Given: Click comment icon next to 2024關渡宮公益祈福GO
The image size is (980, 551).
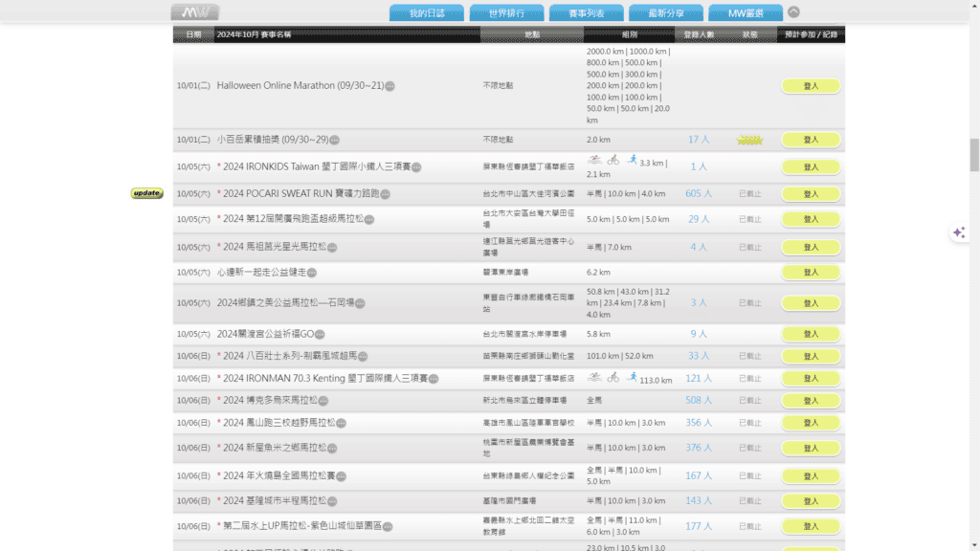Looking at the screenshot, I should 320,334.
